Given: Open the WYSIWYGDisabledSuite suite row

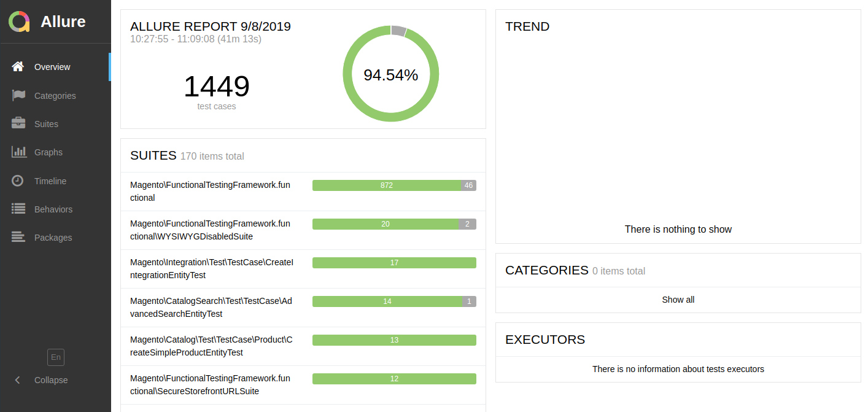Looking at the screenshot, I should 303,230.
